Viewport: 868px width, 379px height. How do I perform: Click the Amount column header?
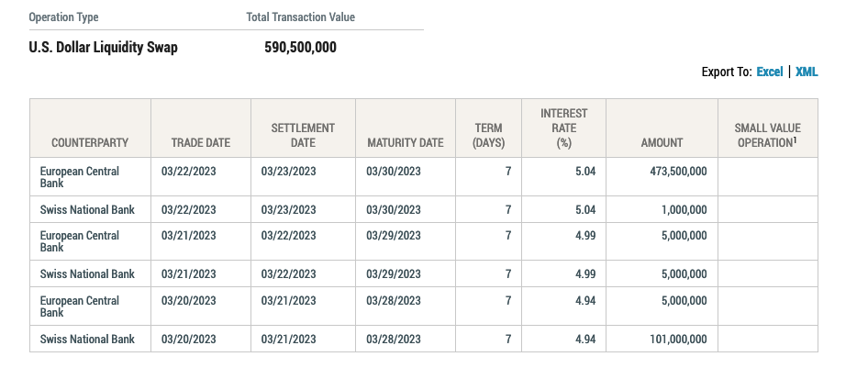(662, 142)
